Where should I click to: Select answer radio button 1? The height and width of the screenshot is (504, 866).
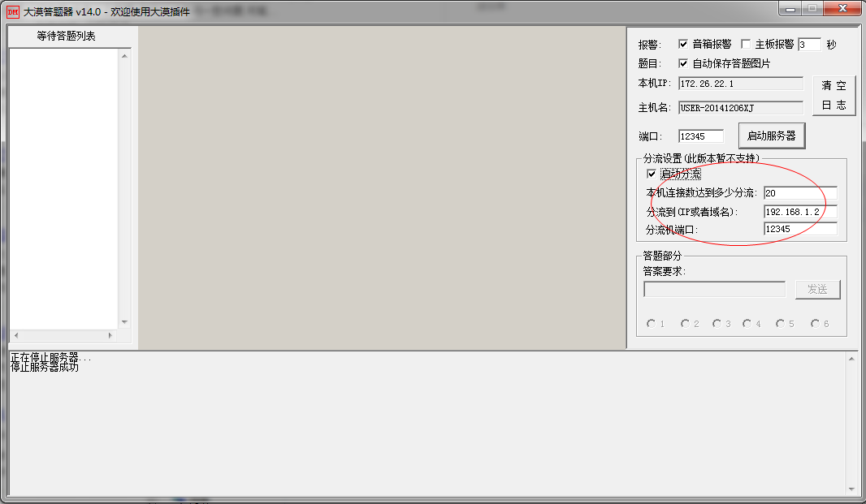(x=650, y=323)
